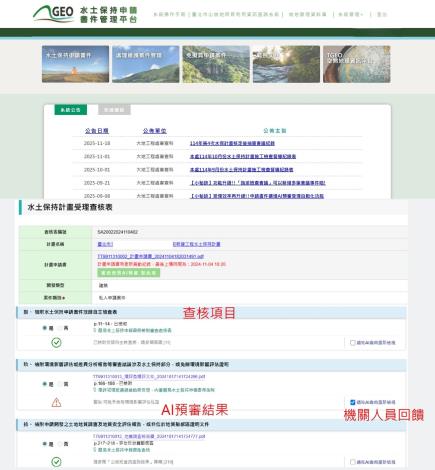
Task: Open the third top navigation item
Action: pos(307,14)
